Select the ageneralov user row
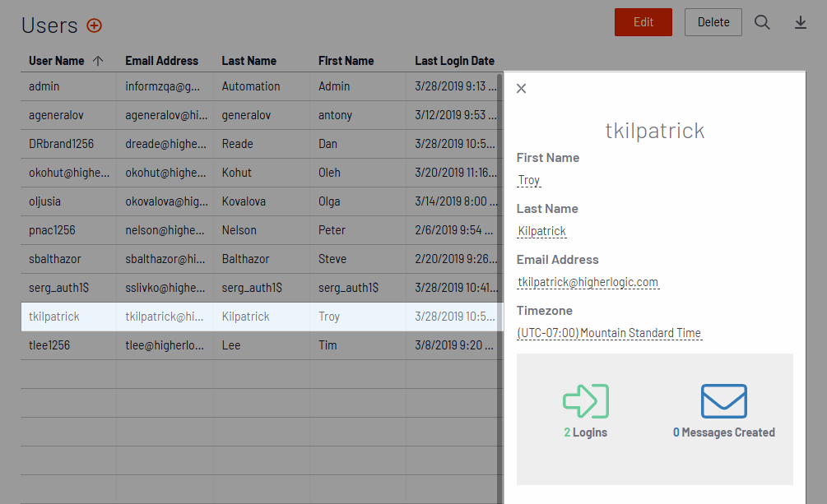The width and height of the screenshot is (827, 504). (263, 115)
